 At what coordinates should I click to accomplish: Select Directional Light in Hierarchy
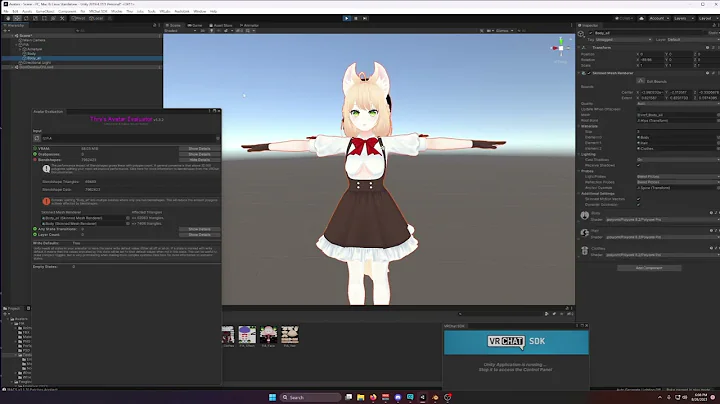pos(37,62)
